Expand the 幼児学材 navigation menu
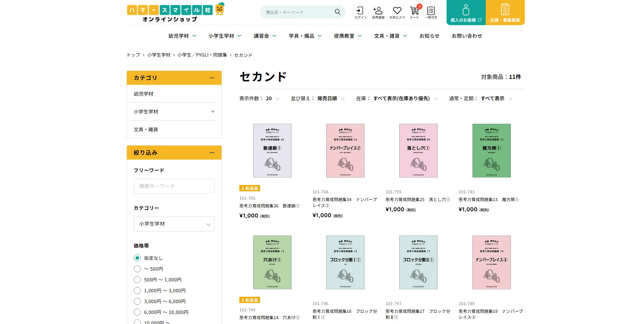 coord(182,36)
